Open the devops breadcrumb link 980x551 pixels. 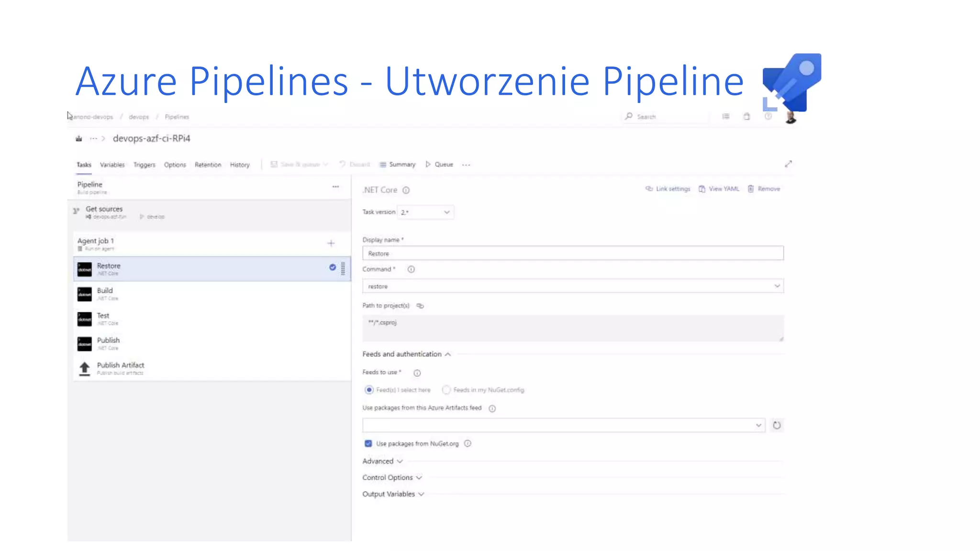click(x=139, y=117)
